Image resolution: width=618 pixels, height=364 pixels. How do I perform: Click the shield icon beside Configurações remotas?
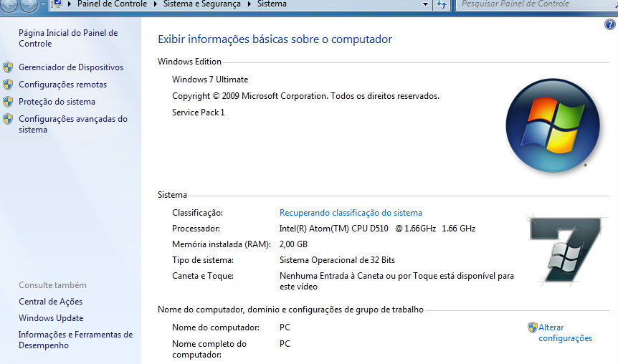tap(8, 85)
